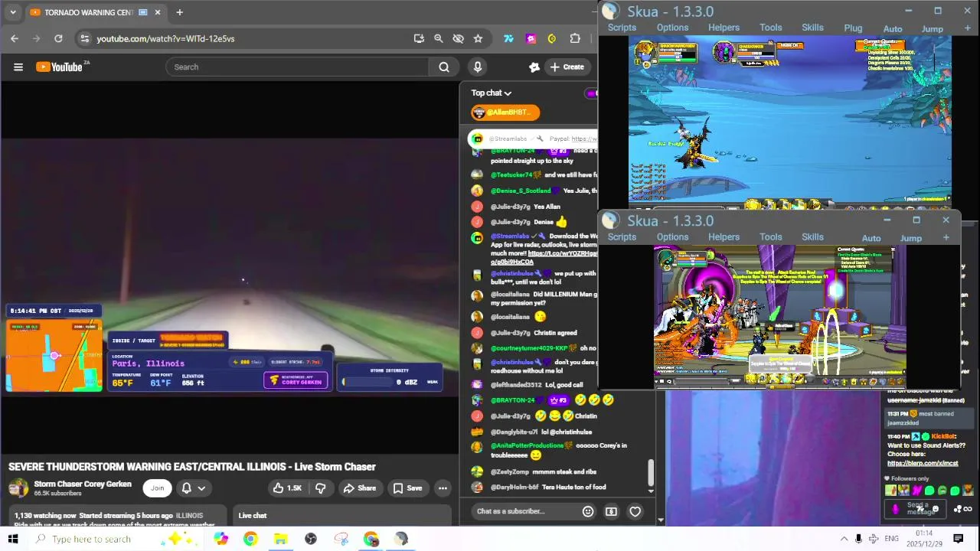Open the video's more actions menu
The height and width of the screenshot is (551, 980).
tap(443, 488)
